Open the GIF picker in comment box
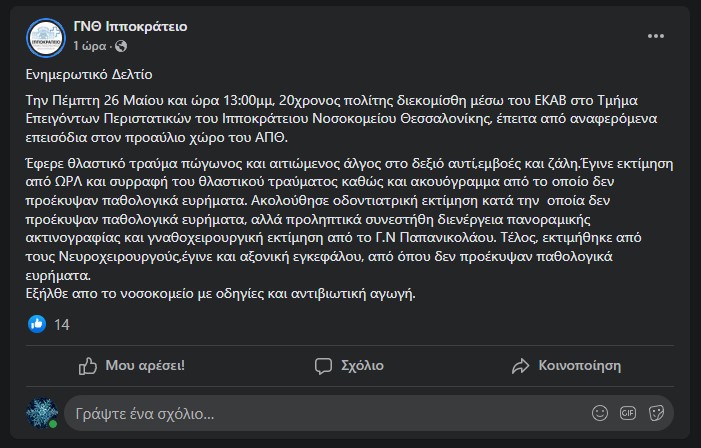Viewport: 701px width, 448px height. (628, 413)
